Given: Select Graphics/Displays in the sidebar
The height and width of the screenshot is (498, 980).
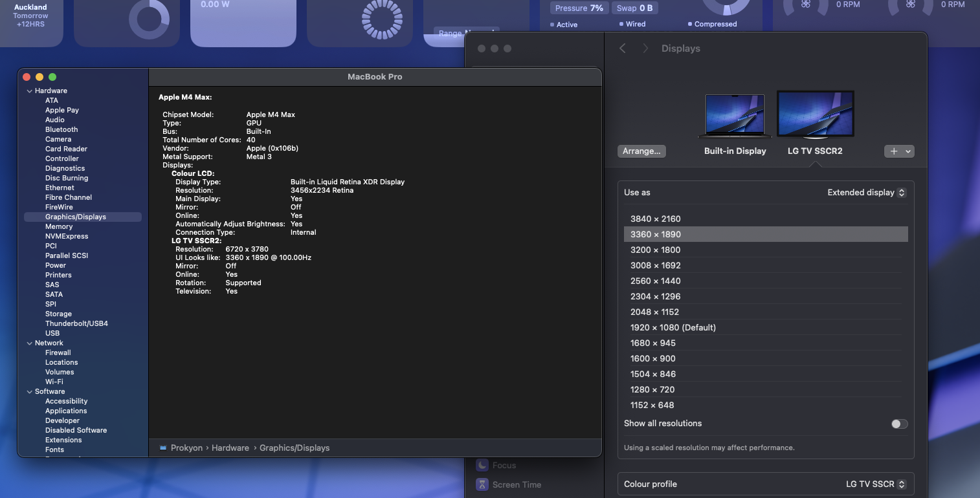Looking at the screenshot, I should tap(83, 217).
